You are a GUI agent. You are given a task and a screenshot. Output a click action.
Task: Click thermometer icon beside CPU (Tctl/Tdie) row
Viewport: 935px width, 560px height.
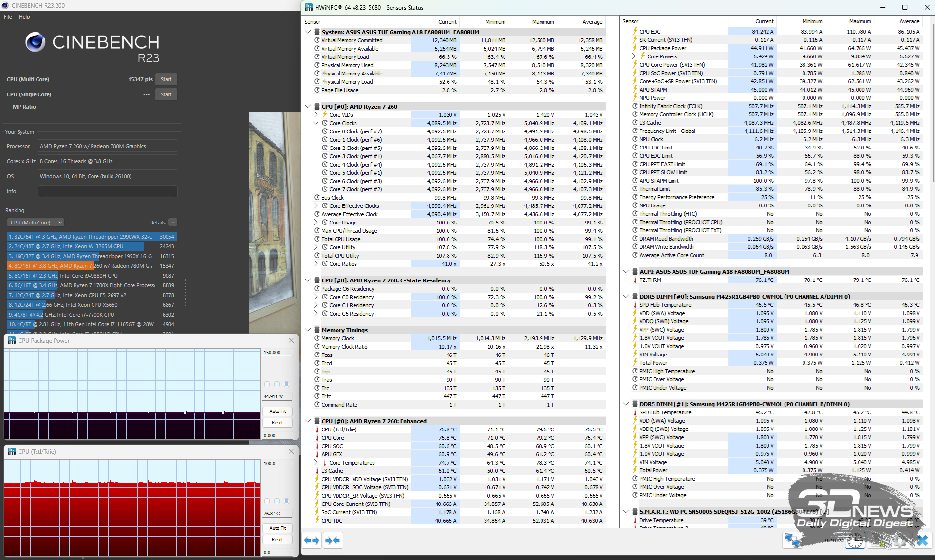317,429
